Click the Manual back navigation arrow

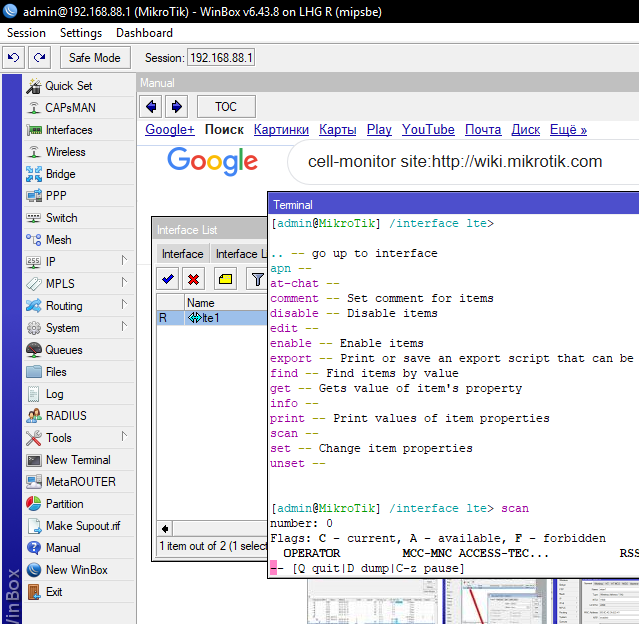point(152,106)
